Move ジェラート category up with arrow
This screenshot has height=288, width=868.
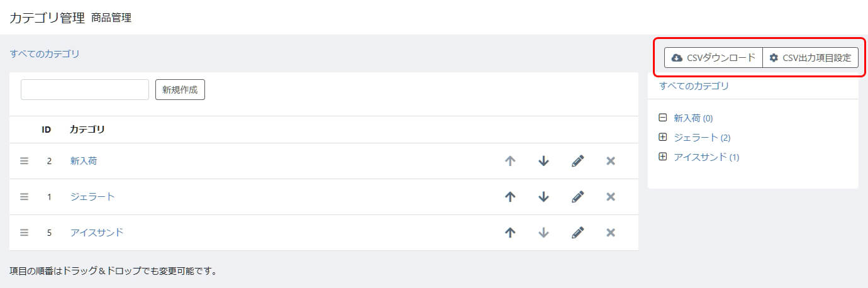(510, 197)
